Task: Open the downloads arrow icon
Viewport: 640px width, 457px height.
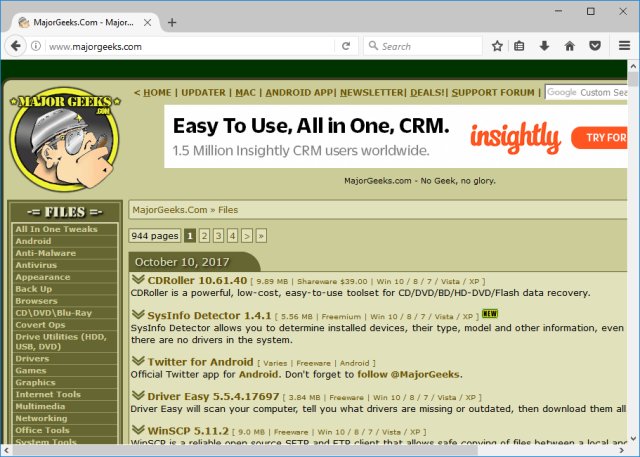Action: coord(545,46)
